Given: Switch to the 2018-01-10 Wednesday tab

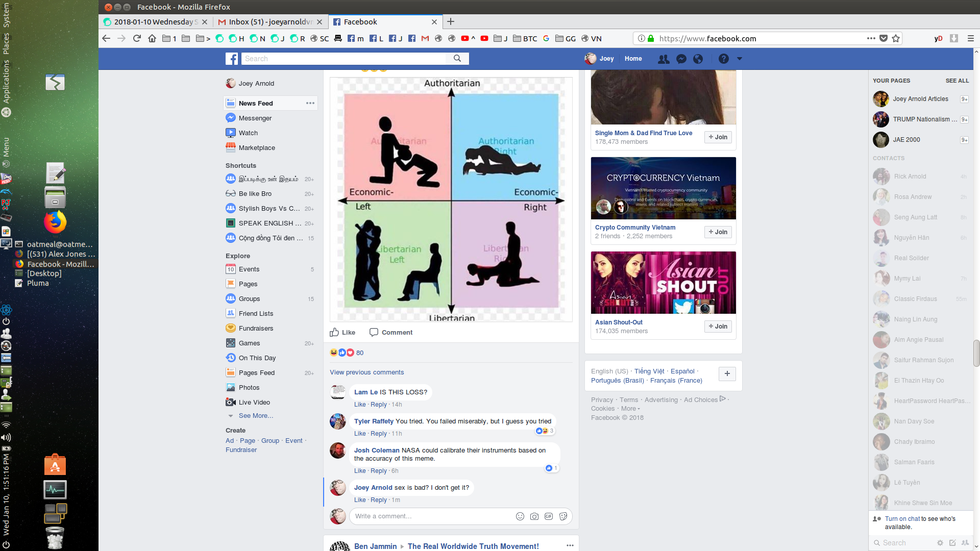Looking at the screenshot, I should [x=156, y=22].
